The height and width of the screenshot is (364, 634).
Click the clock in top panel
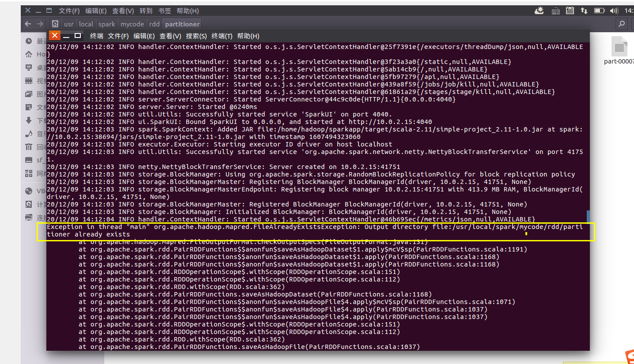629,11
